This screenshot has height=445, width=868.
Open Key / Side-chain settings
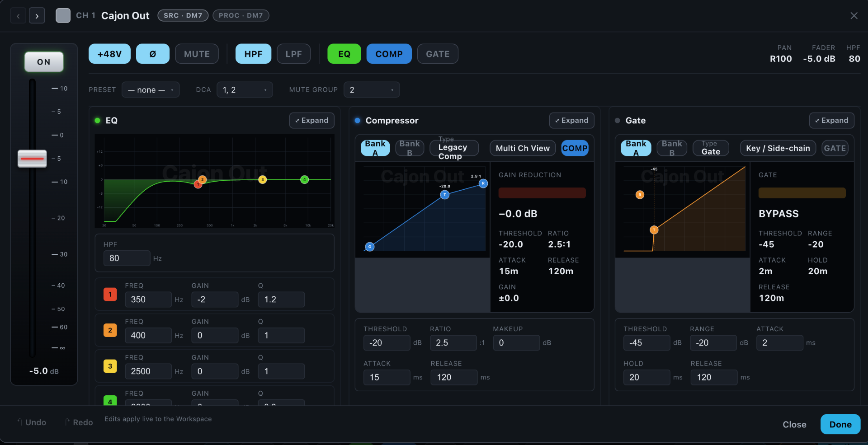pos(778,148)
